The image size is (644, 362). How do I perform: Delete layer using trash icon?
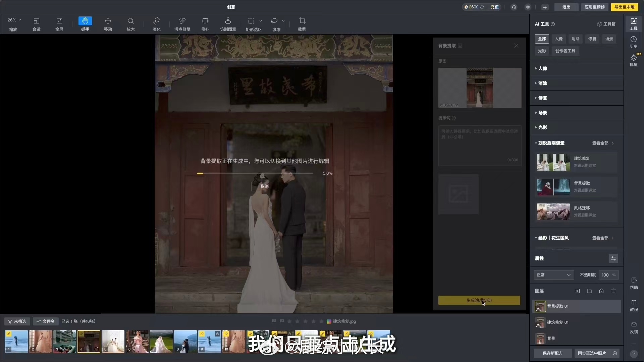(x=613, y=291)
